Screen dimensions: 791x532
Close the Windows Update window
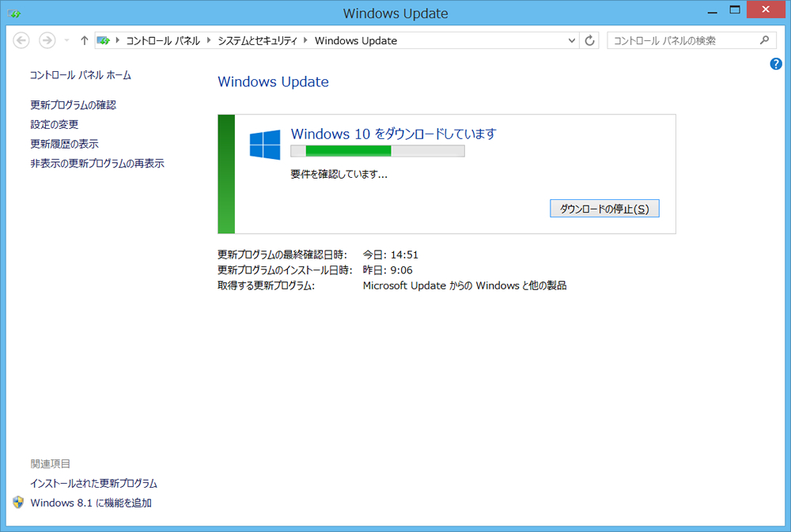pos(766,9)
